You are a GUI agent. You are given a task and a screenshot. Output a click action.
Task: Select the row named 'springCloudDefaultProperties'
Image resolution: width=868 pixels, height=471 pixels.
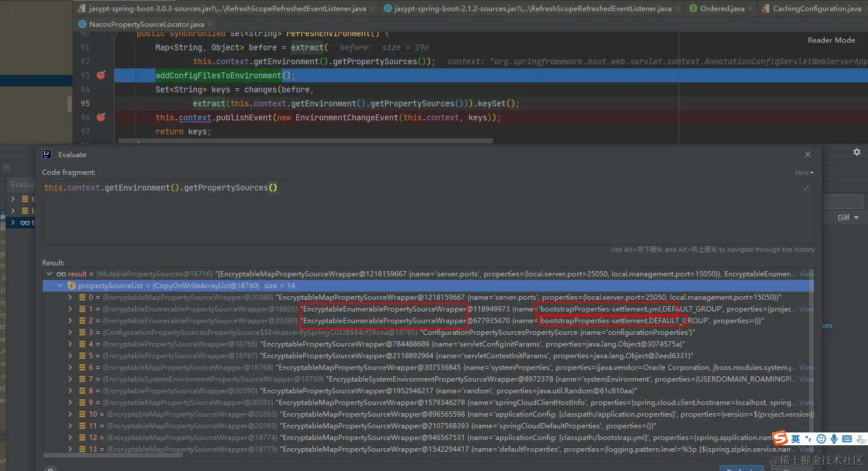(428, 426)
